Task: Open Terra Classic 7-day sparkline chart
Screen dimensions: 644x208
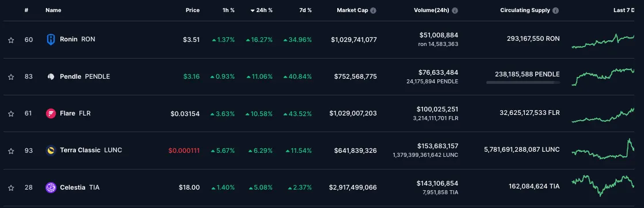Action: (603, 150)
